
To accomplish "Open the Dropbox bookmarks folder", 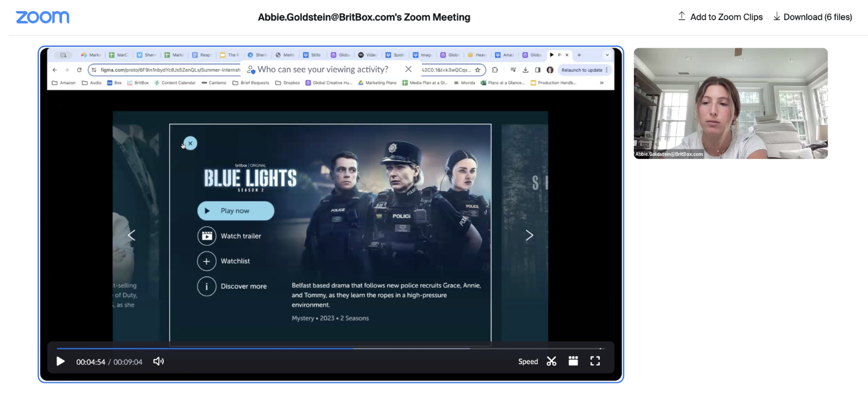I will tap(288, 83).
